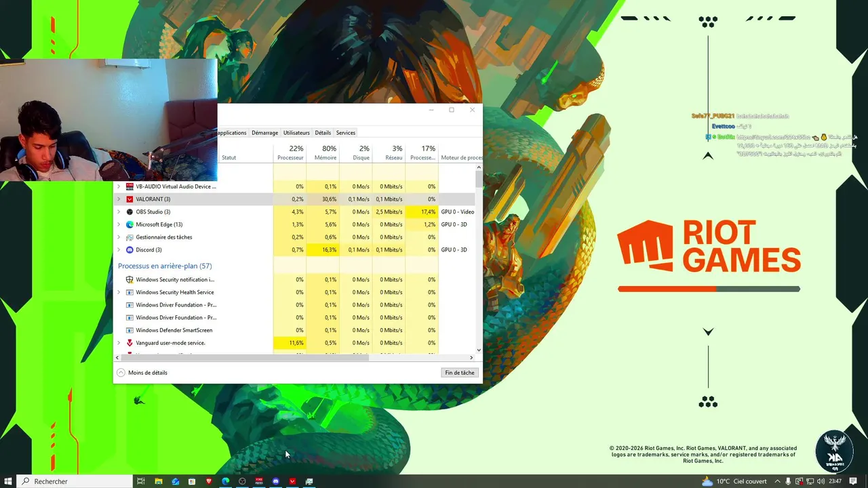Expand the Vanguard user-mode service row
This screenshot has width=868, height=488.
[x=119, y=343]
